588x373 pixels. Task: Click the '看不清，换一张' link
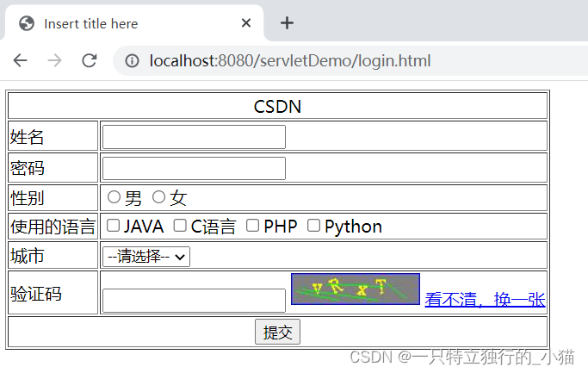click(485, 300)
